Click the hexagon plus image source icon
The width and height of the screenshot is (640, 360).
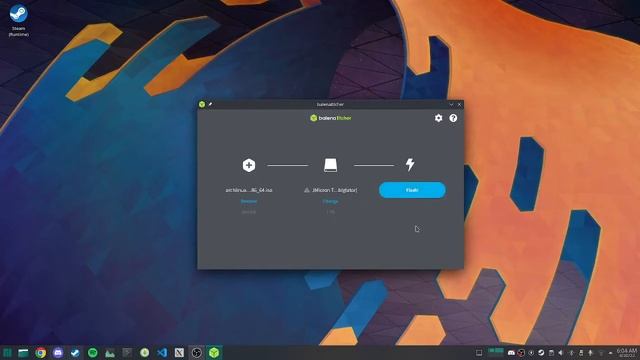coord(249,165)
